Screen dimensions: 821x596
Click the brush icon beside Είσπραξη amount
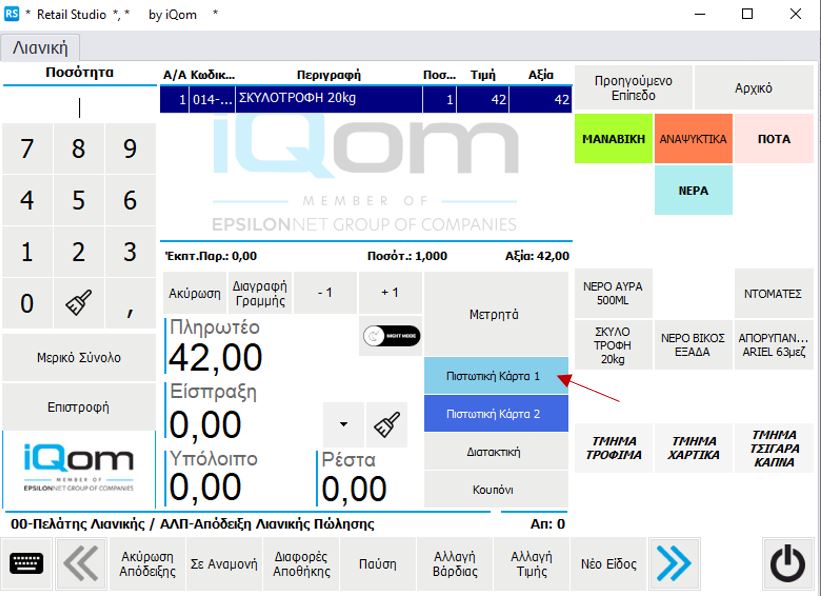(x=387, y=424)
